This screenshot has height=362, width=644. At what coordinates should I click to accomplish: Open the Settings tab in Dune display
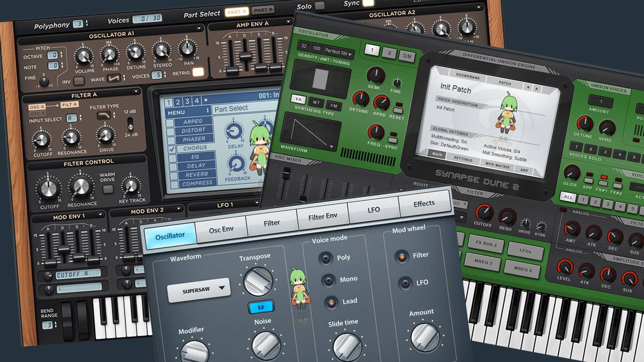pos(462,159)
